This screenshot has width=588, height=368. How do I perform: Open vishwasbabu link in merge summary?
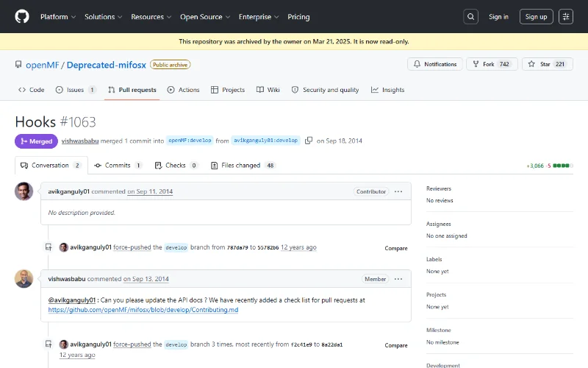(80, 141)
